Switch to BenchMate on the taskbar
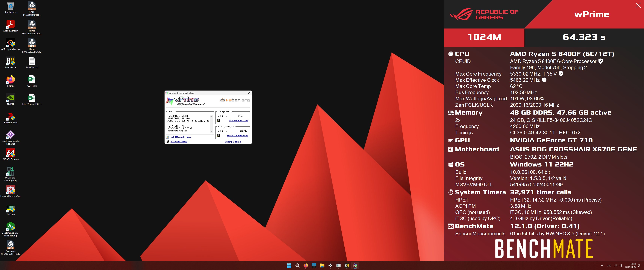Image resolution: width=644 pixels, height=270 pixels. (347, 265)
